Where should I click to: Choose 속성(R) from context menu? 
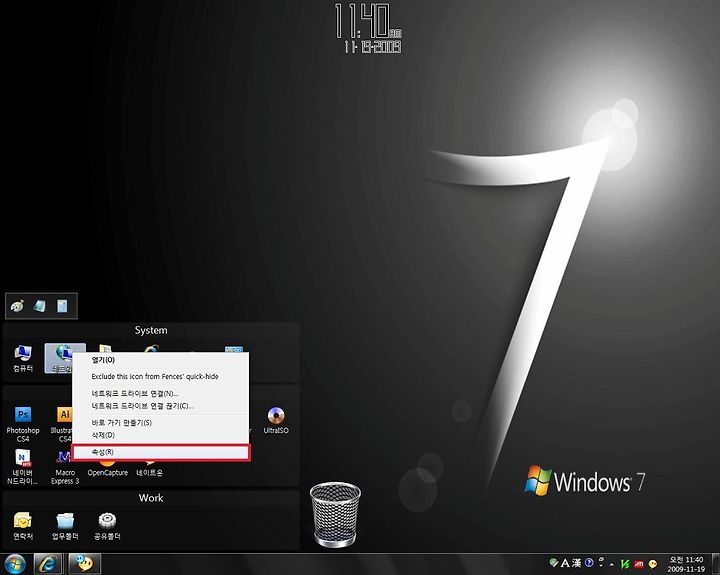[161, 452]
